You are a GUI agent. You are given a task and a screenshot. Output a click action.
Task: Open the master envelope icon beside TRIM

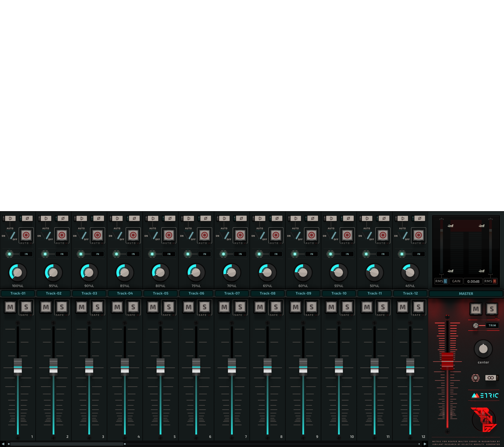tap(476, 326)
